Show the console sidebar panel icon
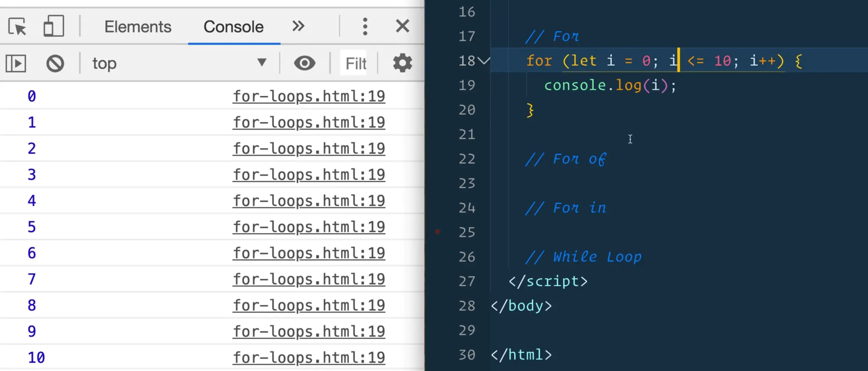The height and width of the screenshot is (371, 868). (16, 63)
